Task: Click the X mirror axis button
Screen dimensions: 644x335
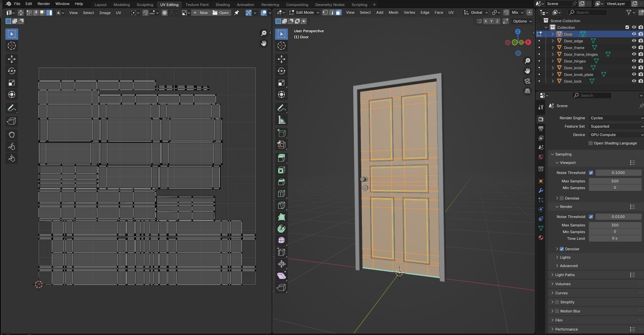Action: click(485, 21)
